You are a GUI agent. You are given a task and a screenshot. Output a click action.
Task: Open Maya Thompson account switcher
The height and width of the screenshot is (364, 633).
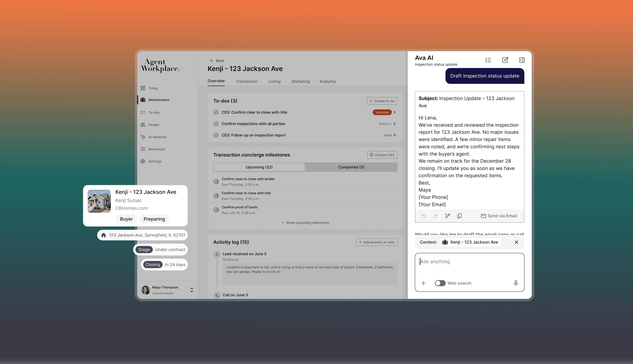(191, 290)
